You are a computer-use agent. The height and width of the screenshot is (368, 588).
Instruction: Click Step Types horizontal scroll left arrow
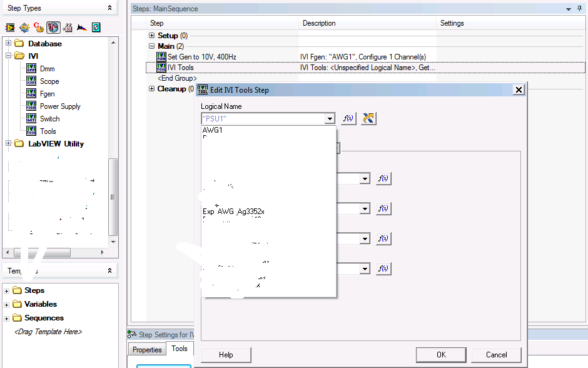pyautogui.click(x=8, y=252)
